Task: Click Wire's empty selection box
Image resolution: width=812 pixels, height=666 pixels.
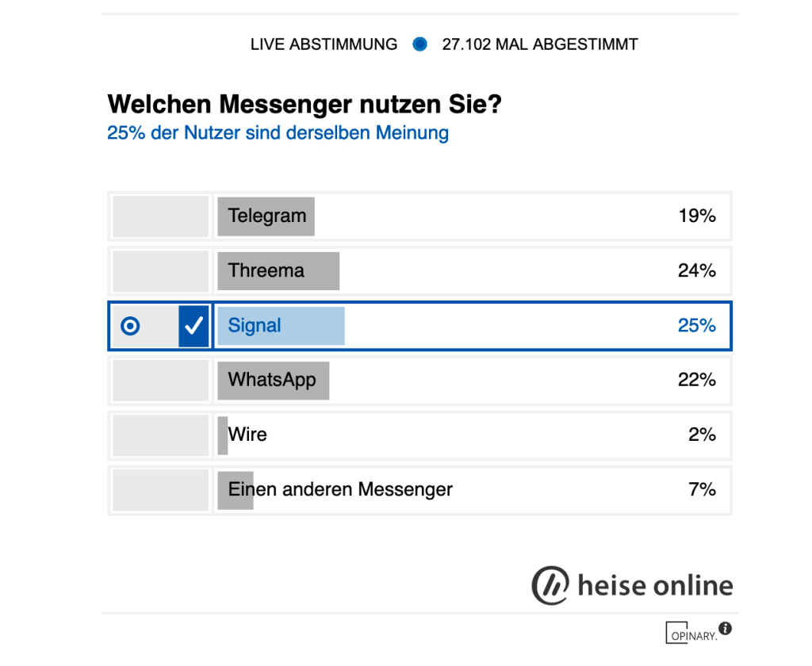Action: click(x=159, y=435)
